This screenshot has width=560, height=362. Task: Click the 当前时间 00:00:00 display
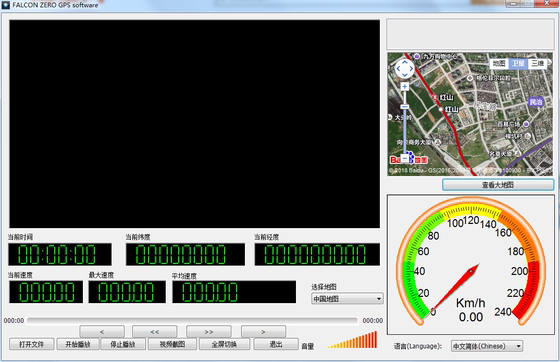pos(60,255)
